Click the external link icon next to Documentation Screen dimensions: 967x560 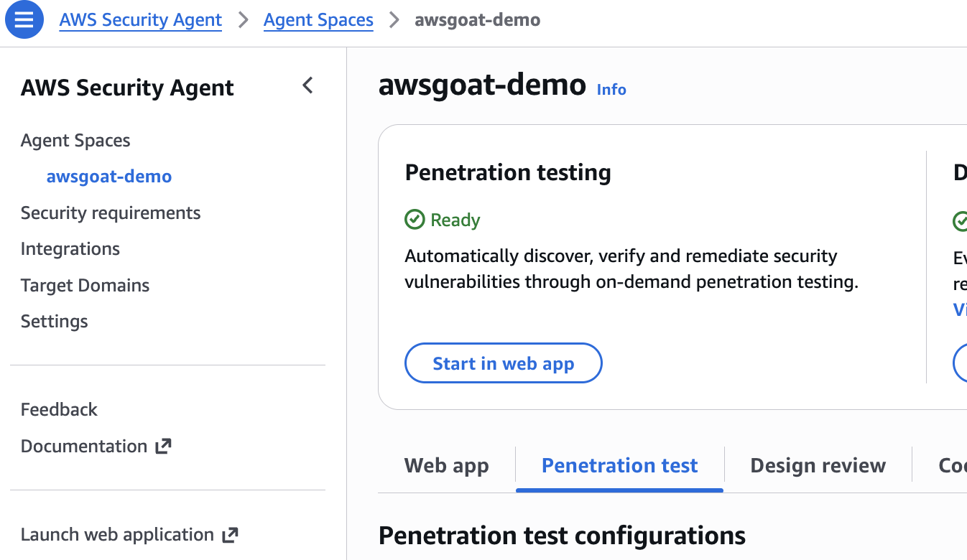click(x=165, y=445)
